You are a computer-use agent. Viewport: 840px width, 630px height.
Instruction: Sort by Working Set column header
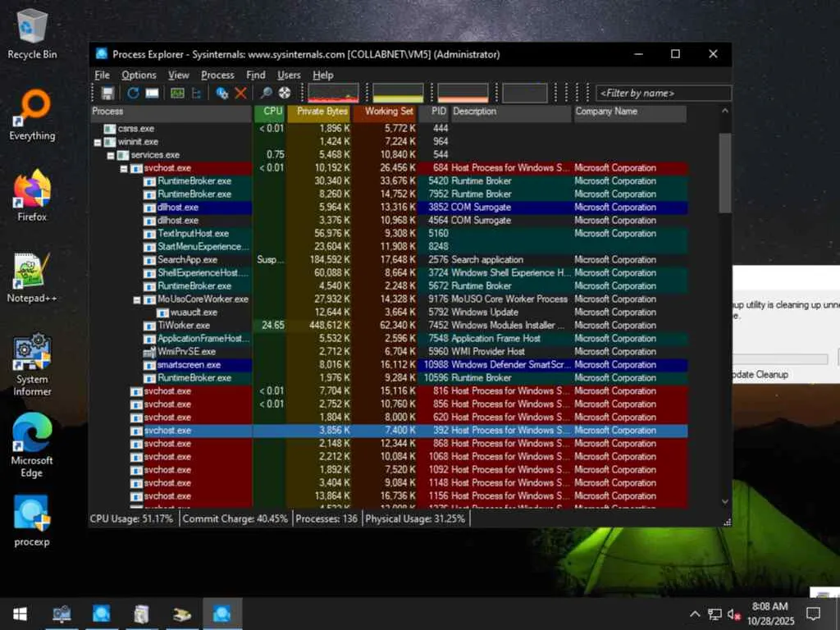point(385,112)
